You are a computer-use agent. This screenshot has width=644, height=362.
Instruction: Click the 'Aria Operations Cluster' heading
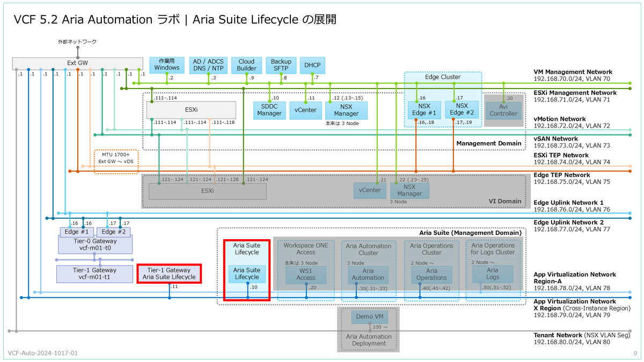[431, 249]
